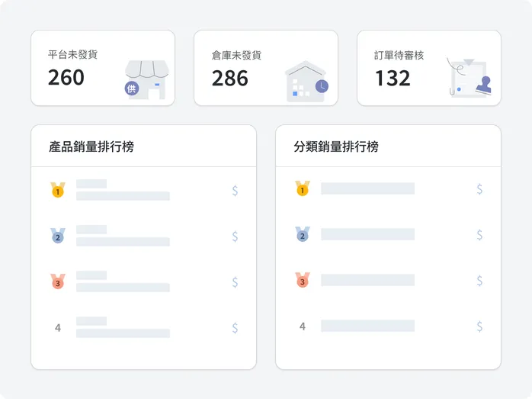Open the 倉庫未發貨 count 286
The height and width of the screenshot is (399, 532).
click(230, 78)
